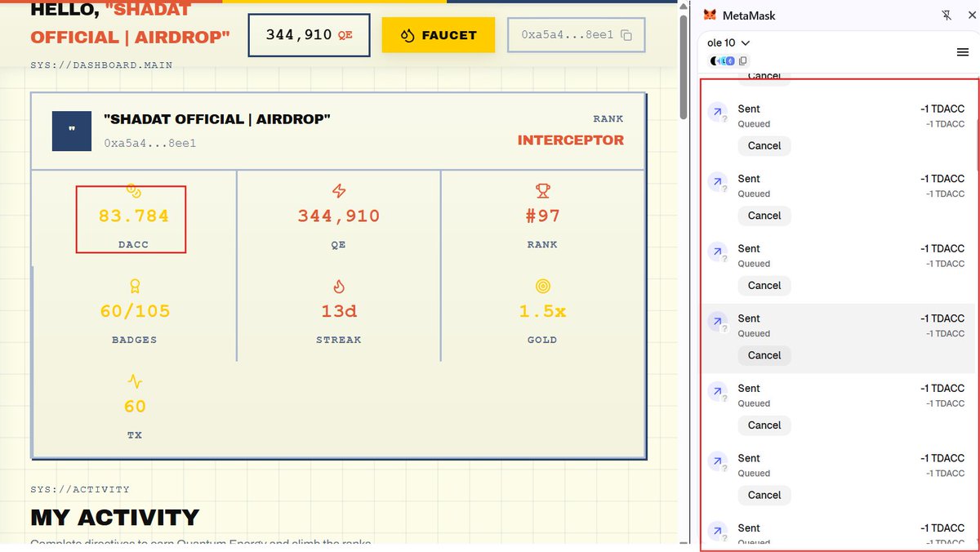Click the profile card name "SHADAT OFFICIAL | AIRDROP"
Image resolution: width=980 pixels, height=552 pixels.
(217, 119)
